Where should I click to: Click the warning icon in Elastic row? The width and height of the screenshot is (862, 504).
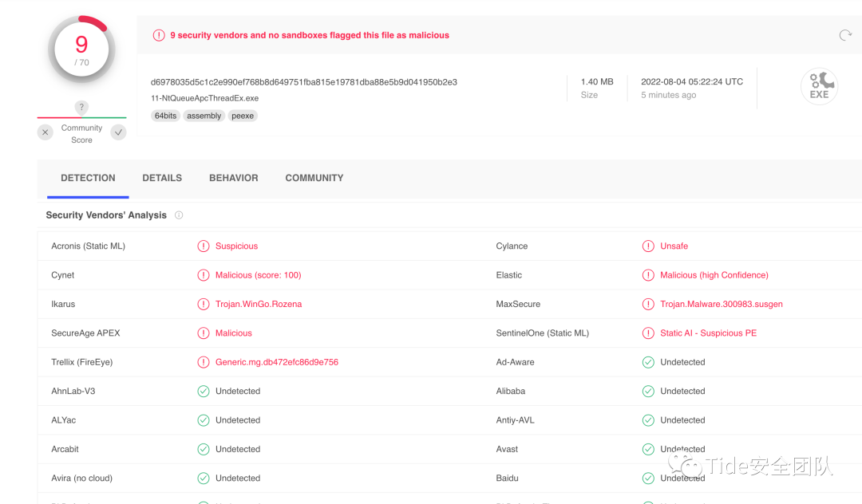point(648,275)
